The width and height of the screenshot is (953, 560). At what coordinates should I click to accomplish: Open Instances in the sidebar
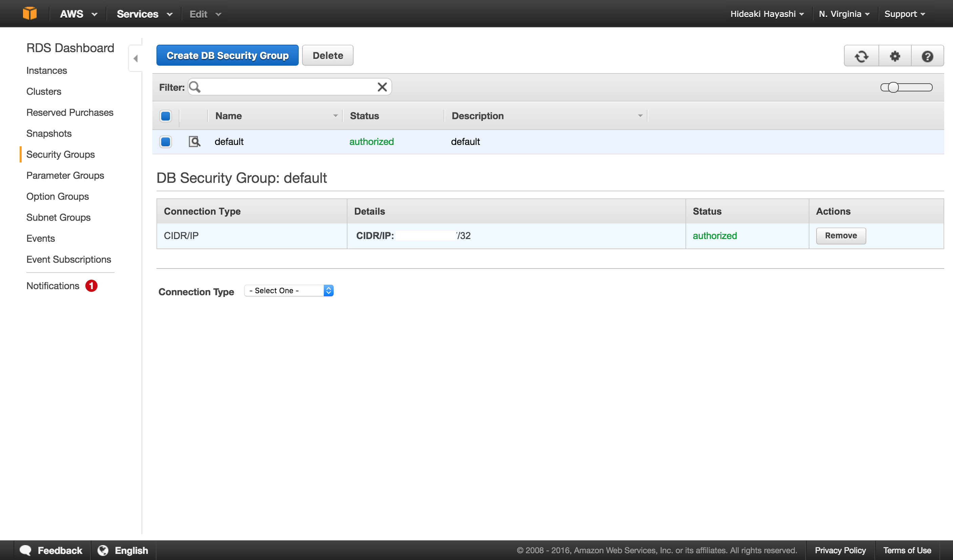[x=46, y=70]
